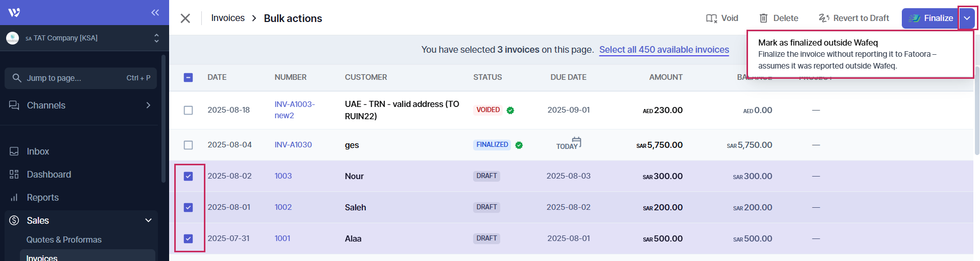Collapse the sidebar with double-chevron icon
The width and height of the screenshot is (980, 261).
(155, 12)
